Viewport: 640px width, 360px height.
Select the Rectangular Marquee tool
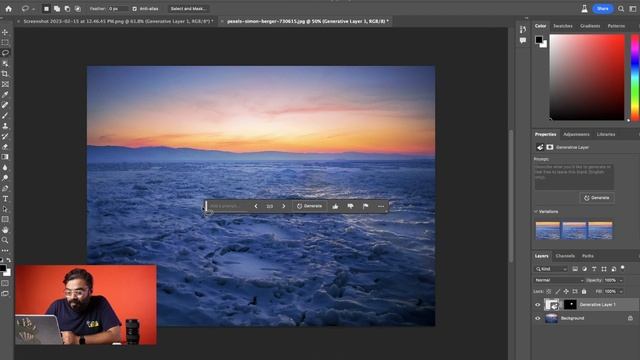pyautogui.click(x=5, y=42)
